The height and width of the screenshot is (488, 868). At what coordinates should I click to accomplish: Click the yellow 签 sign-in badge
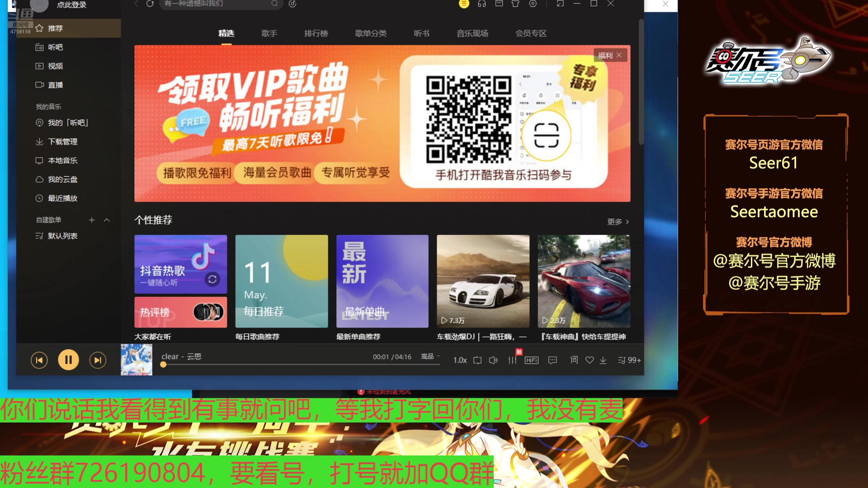click(464, 4)
